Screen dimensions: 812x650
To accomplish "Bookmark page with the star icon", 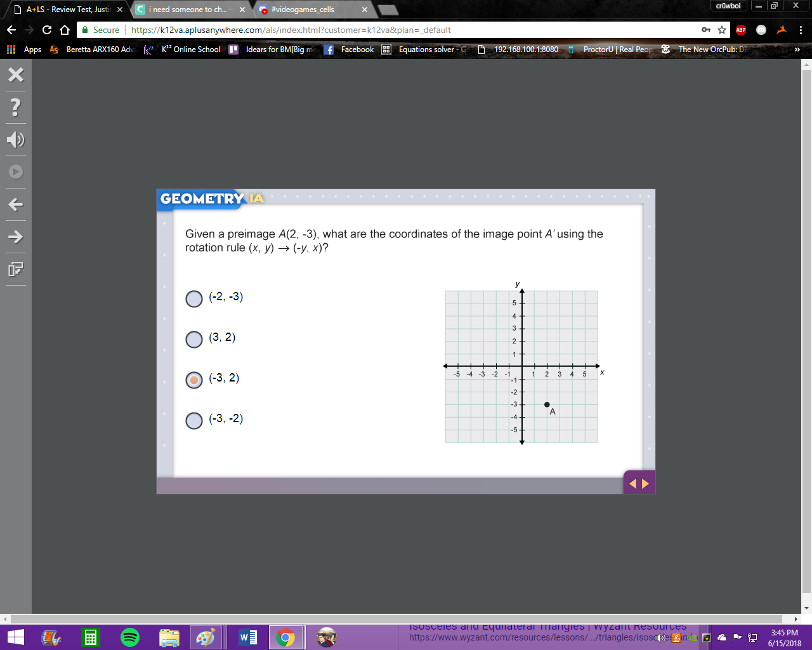I will pyautogui.click(x=722, y=30).
